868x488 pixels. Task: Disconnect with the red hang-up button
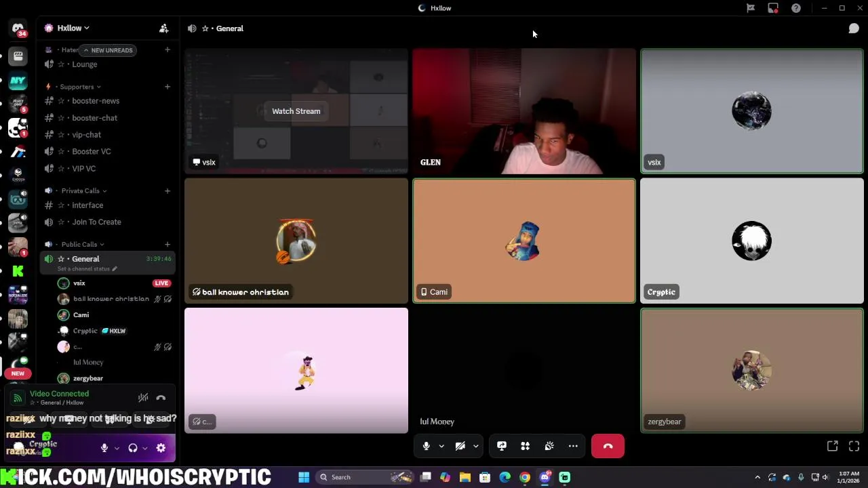point(608,446)
